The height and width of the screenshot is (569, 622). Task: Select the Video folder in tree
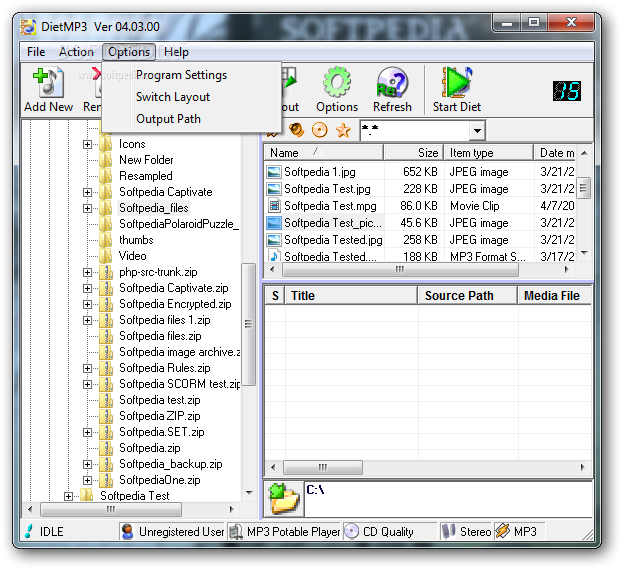pyautogui.click(x=132, y=256)
